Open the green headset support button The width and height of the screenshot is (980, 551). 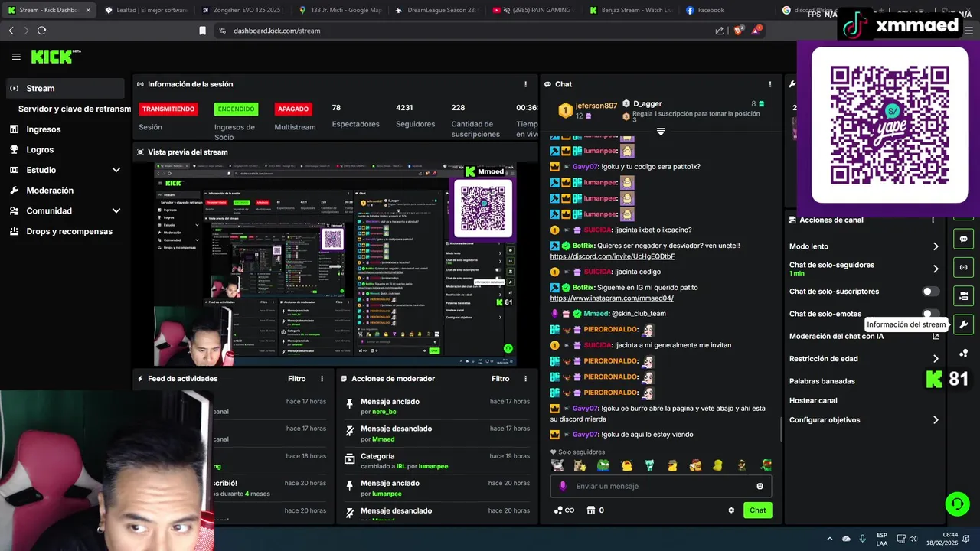[x=957, y=504]
